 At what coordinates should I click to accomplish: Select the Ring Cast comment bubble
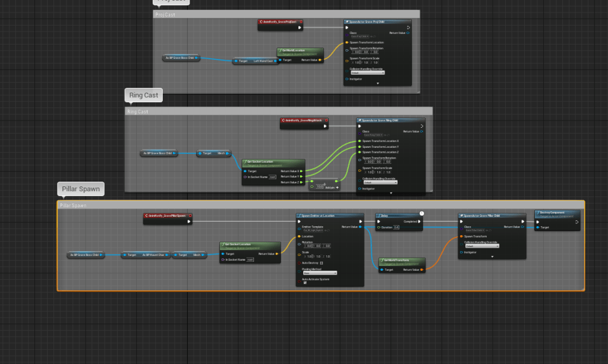143,95
